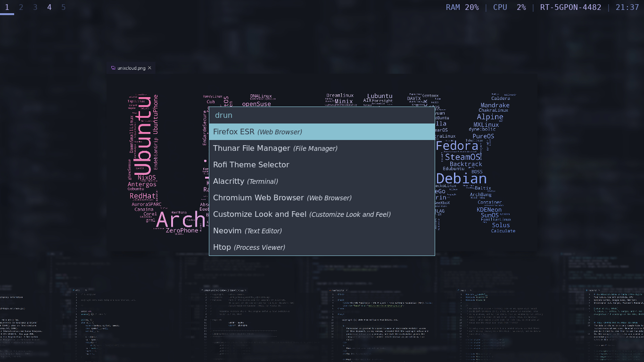
Task: Open the RT-5GPON-4482 network indicator
Action: click(x=570, y=8)
